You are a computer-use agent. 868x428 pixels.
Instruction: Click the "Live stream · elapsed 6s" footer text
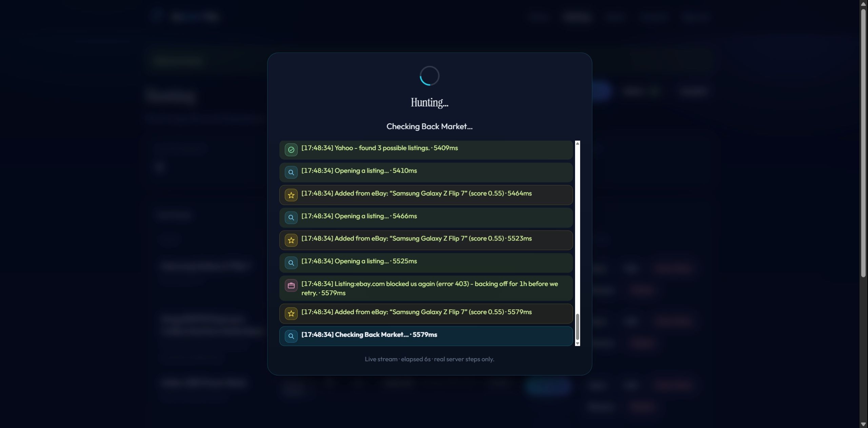(429, 359)
